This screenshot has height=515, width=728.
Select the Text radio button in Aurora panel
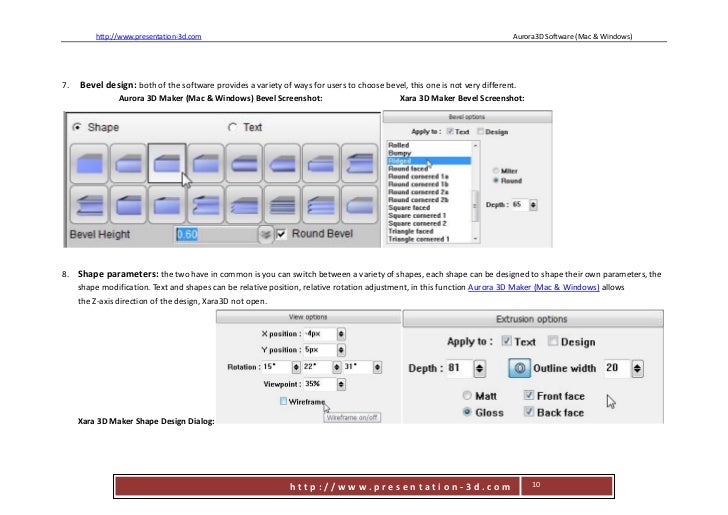[232, 127]
